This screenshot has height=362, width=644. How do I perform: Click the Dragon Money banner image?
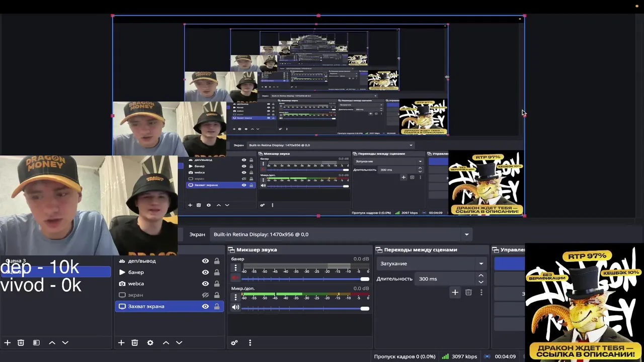[584, 303]
